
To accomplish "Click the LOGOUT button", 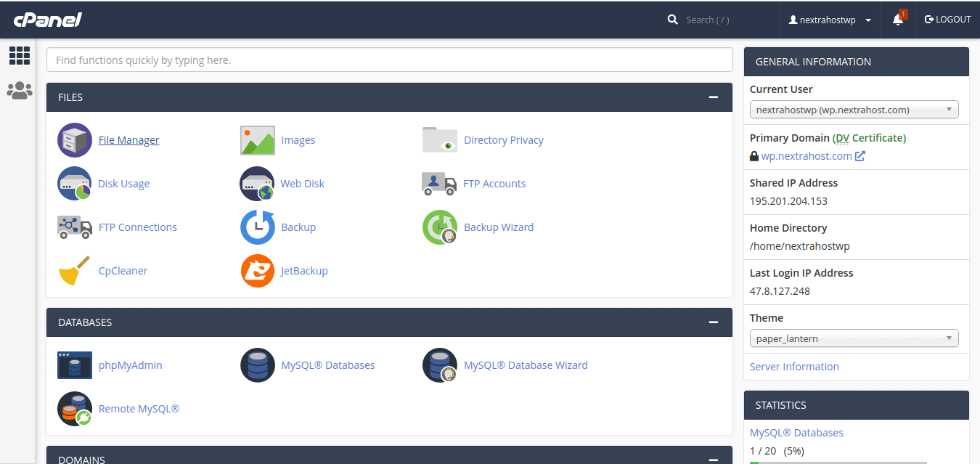I will click(947, 19).
